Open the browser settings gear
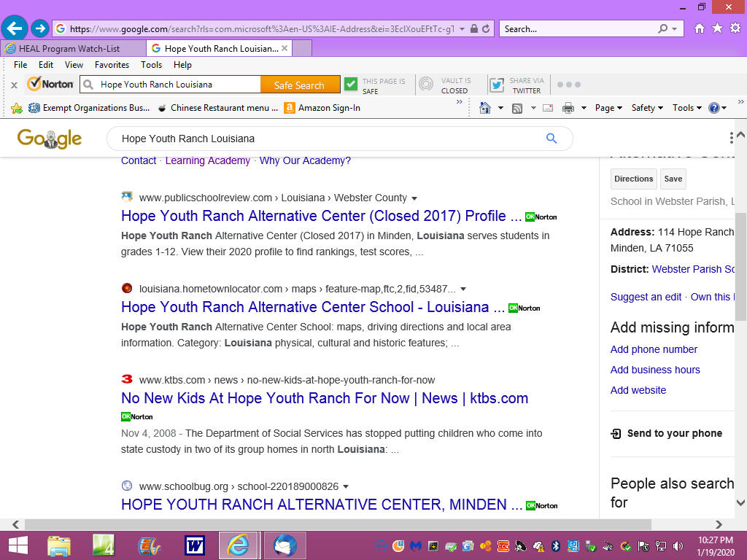The image size is (747, 560). (x=735, y=28)
